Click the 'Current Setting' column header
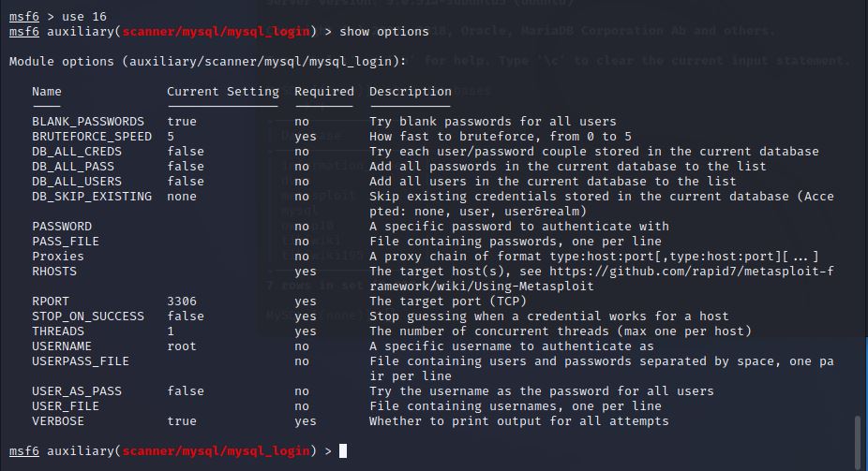Screen dimensions: 868x471 coord(223,92)
